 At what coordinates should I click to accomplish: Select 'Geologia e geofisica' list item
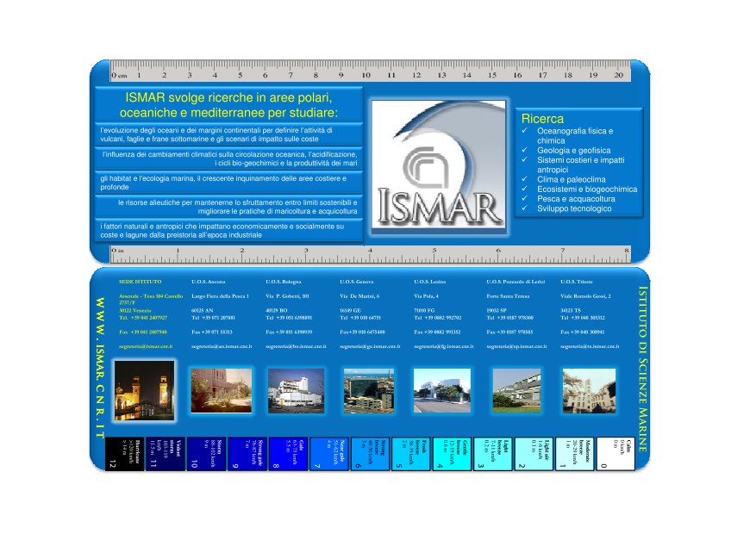point(573,150)
